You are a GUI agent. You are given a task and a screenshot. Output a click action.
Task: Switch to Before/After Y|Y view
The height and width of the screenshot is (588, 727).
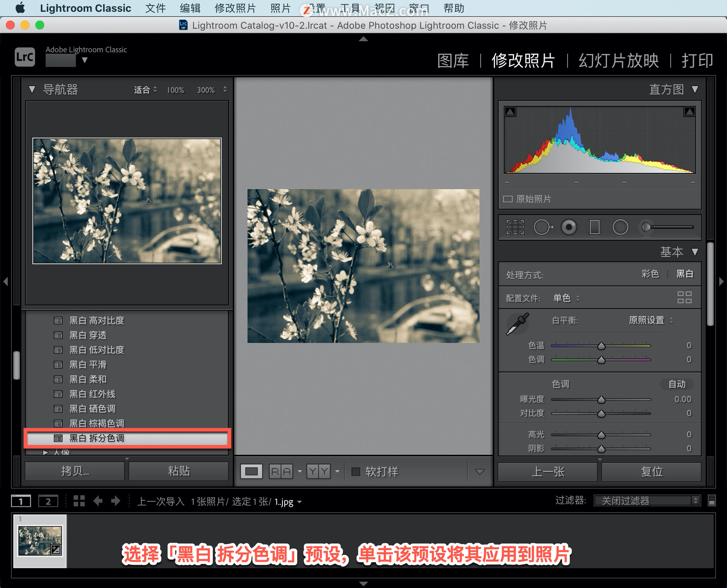pyautogui.click(x=318, y=471)
